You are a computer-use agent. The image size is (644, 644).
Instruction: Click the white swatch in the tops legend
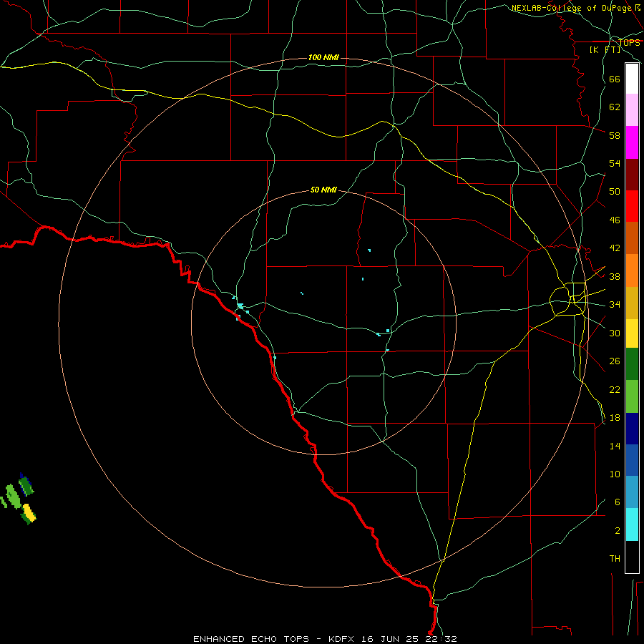click(632, 79)
